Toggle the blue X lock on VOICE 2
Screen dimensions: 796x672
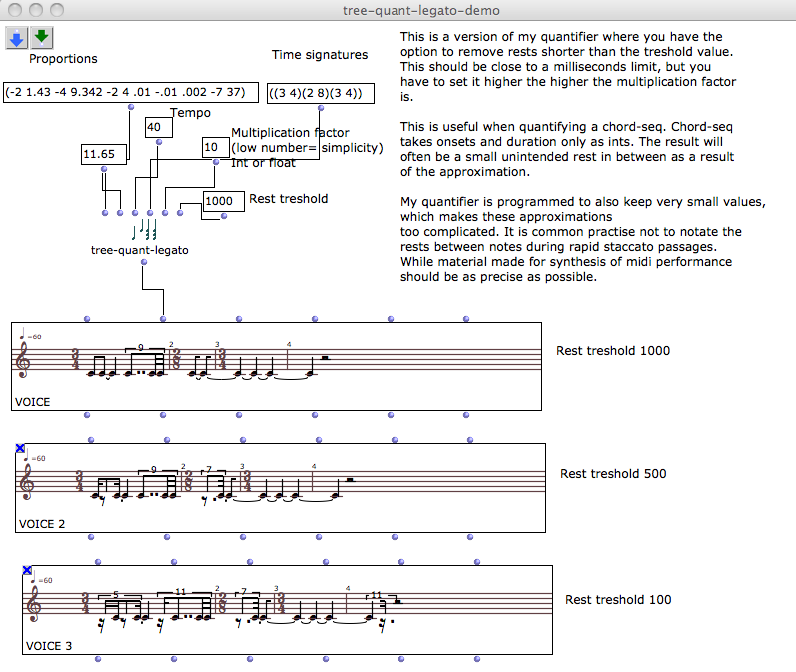[20, 449]
